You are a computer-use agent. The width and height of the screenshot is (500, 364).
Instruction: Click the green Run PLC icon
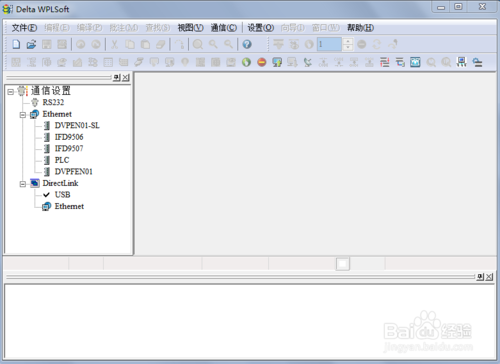pyautogui.click(x=246, y=62)
